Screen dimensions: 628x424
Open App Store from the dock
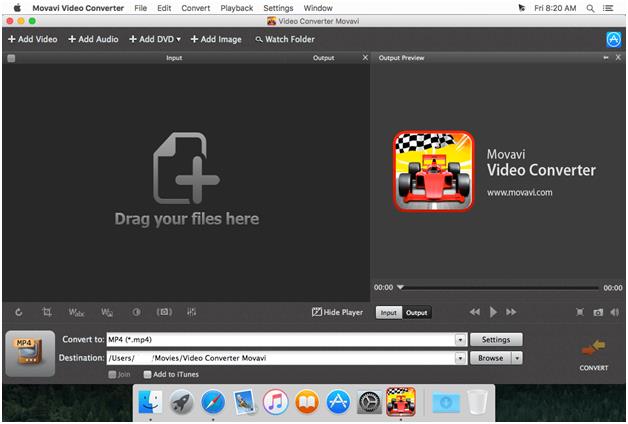point(338,402)
